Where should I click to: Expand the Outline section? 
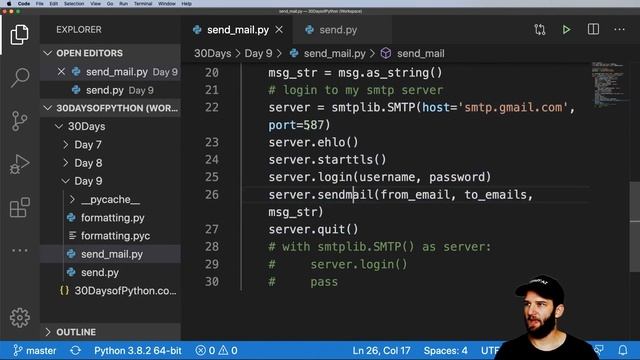(110, 332)
